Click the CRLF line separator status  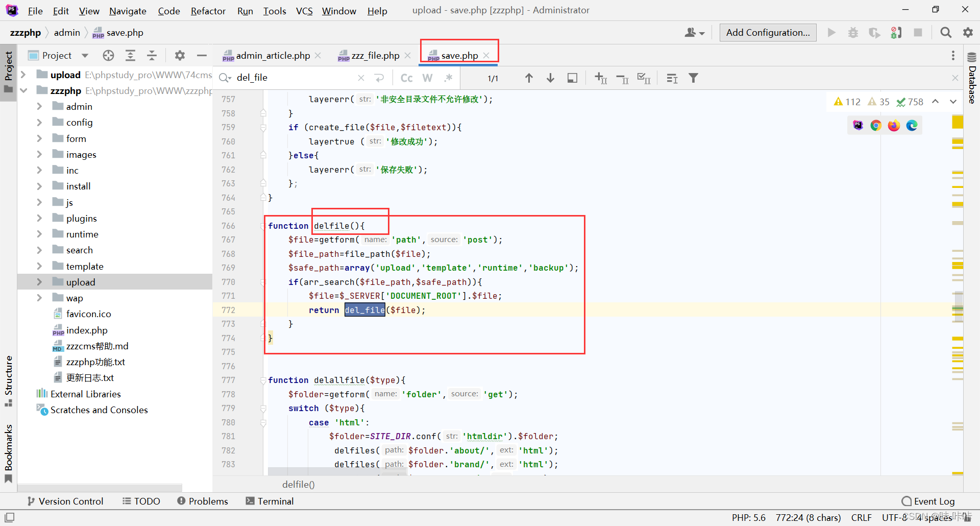(861, 517)
